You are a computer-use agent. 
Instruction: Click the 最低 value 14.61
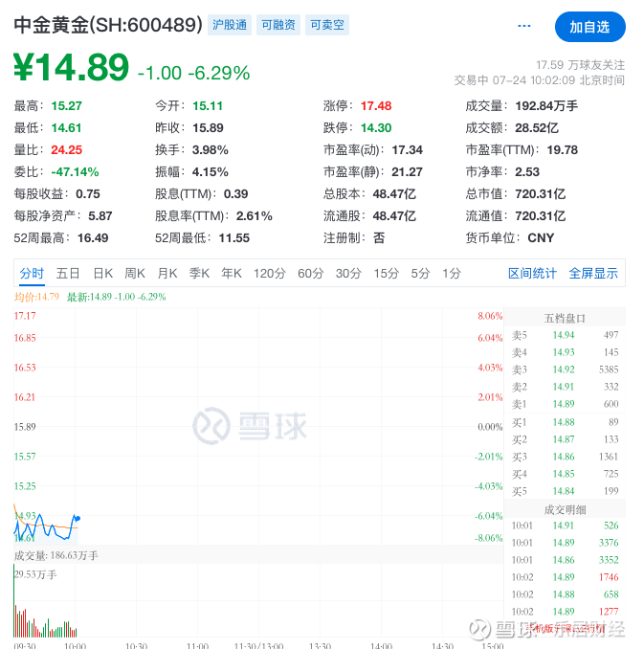point(66,128)
